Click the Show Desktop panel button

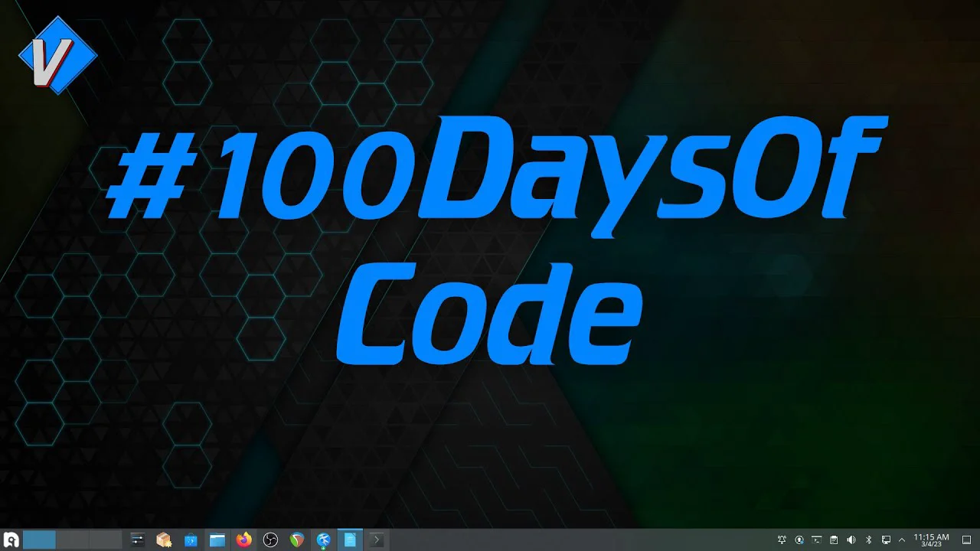click(x=966, y=540)
